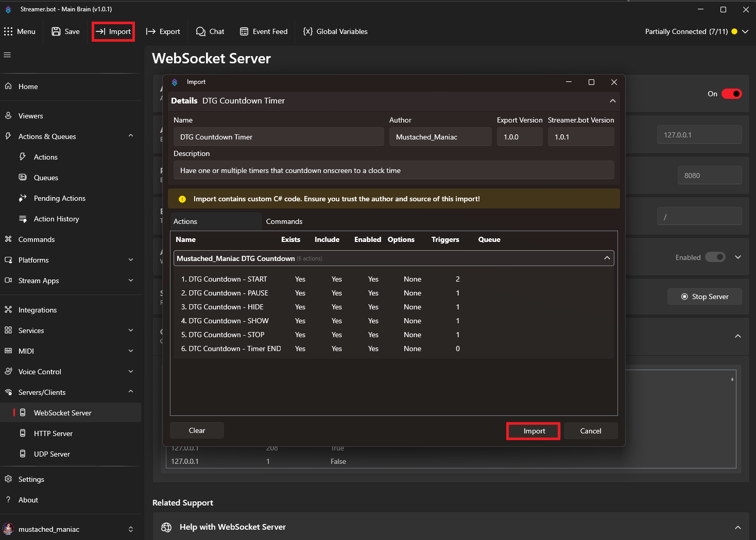The image size is (756, 540).
Task: Click Stop Server
Action: [x=705, y=296]
